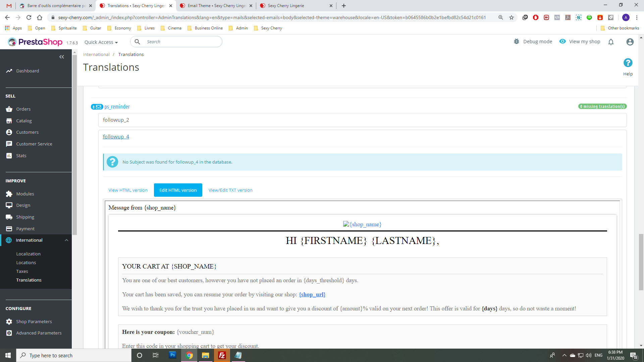Open the employee profile avatar icon

[x=630, y=42]
